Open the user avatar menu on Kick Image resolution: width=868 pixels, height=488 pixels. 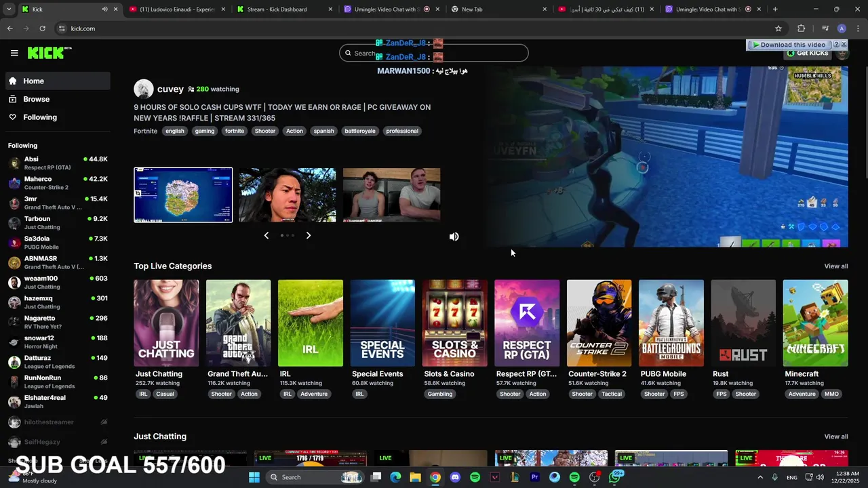tap(842, 54)
